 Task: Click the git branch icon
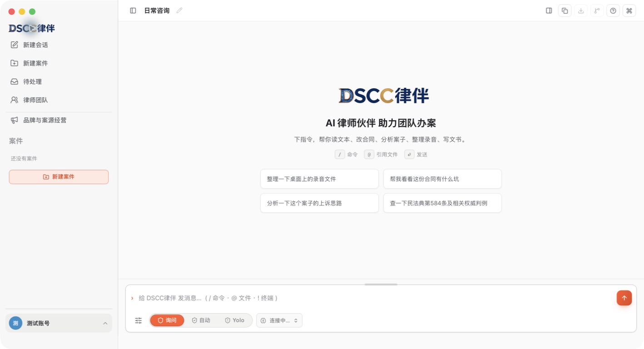(x=597, y=10)
